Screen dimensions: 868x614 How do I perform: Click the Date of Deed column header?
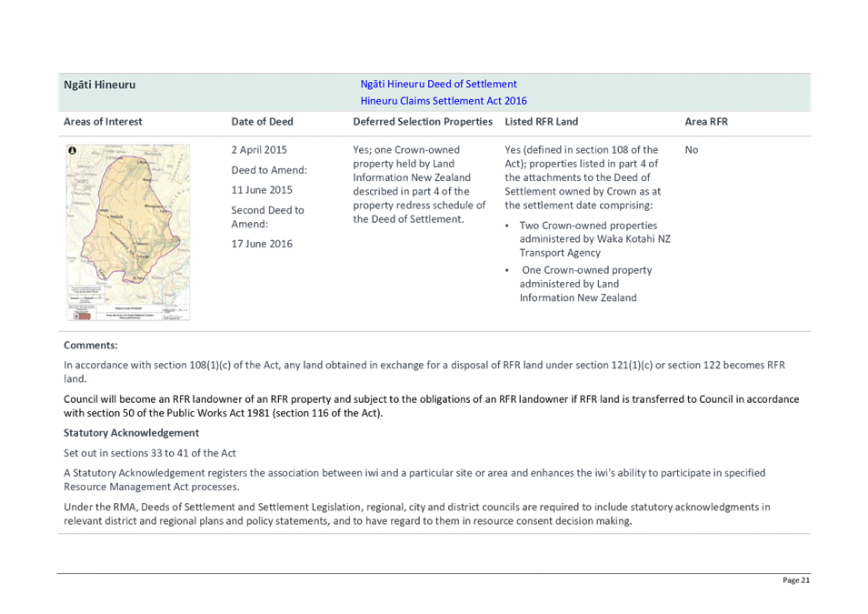(263, 122)
